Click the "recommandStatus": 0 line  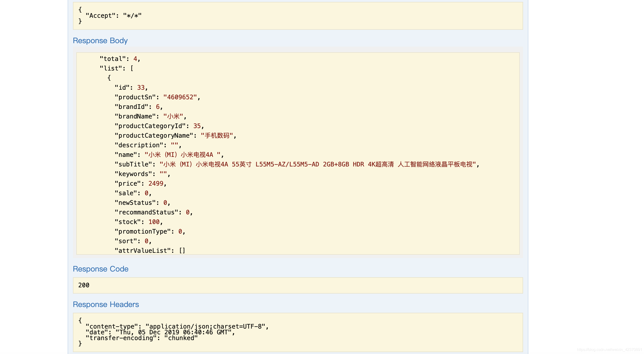[154, 212]
